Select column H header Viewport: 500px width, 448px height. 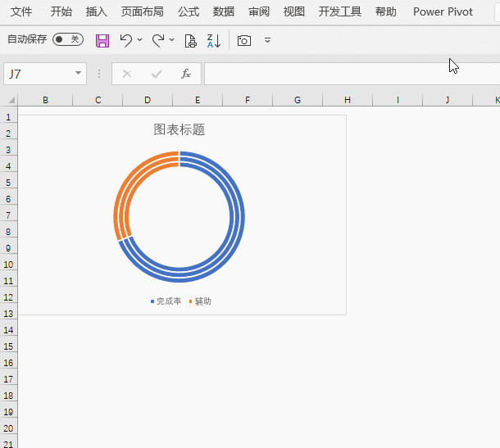pos(348,100)
